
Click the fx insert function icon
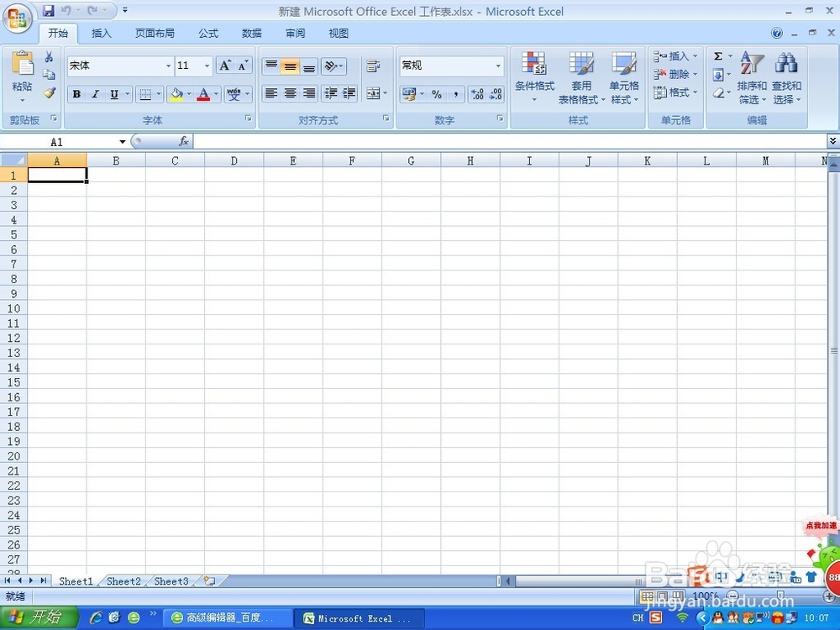click(183, 141)
